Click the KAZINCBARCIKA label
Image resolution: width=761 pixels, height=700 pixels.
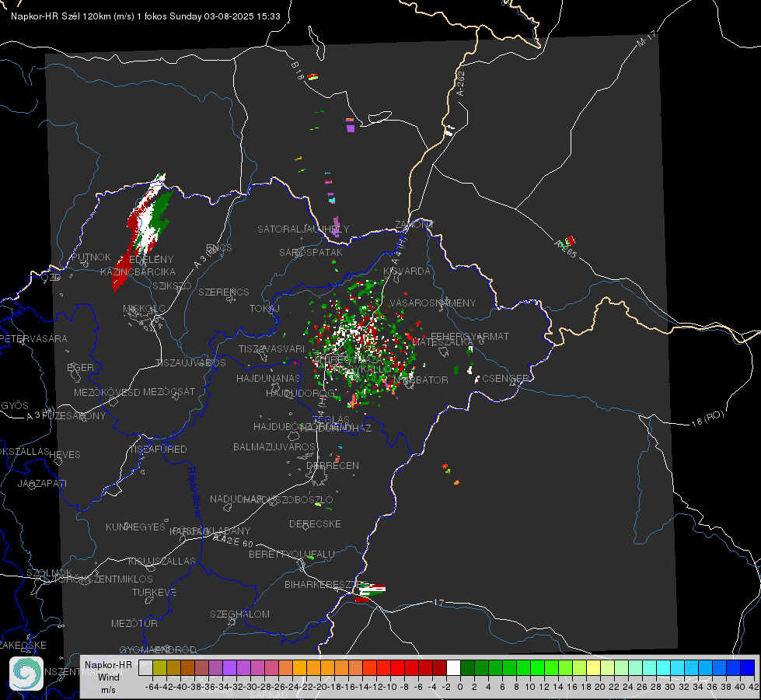(138, 272)
